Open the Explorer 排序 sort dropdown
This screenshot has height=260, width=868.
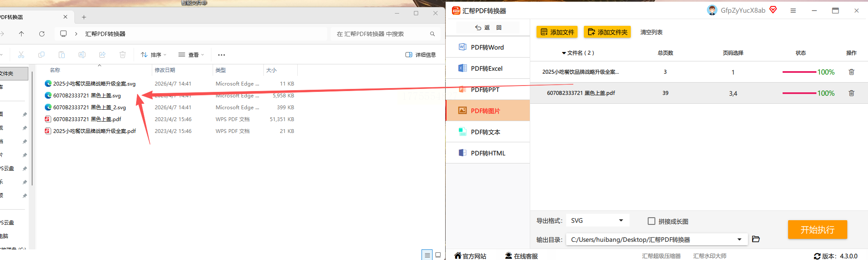(153, 55)
